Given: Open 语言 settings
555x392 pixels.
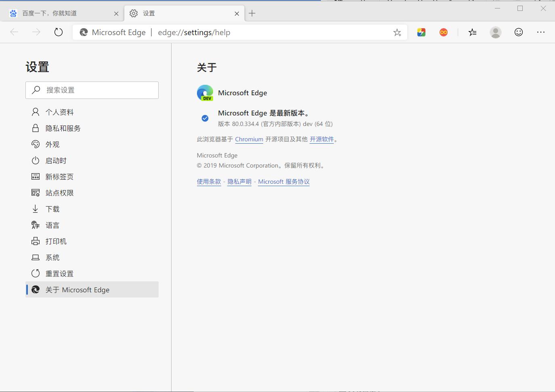Looking at the screenshot, I should (x=92, y=225).
